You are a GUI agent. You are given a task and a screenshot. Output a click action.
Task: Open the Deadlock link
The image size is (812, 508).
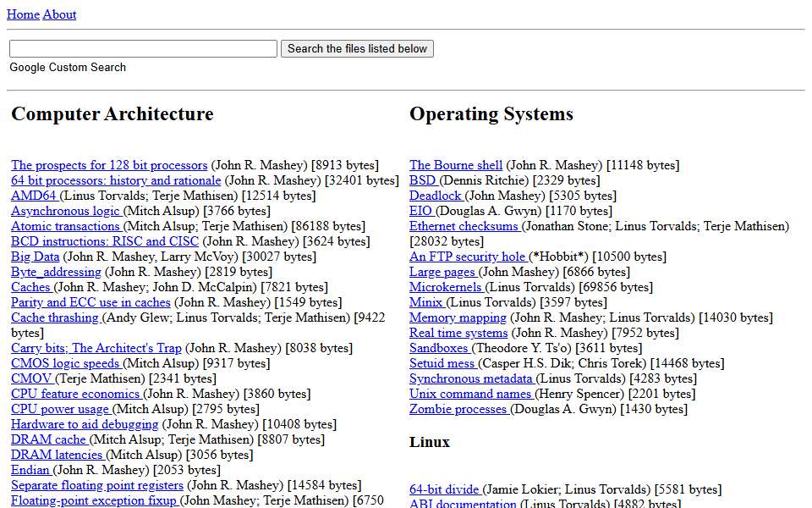point(437,196)
